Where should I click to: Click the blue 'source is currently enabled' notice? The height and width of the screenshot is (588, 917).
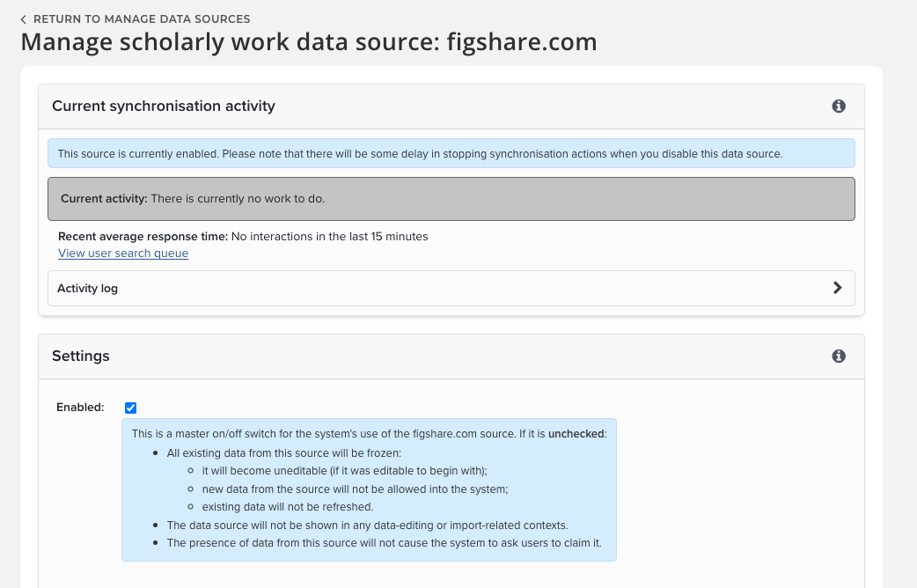(451, 154)
